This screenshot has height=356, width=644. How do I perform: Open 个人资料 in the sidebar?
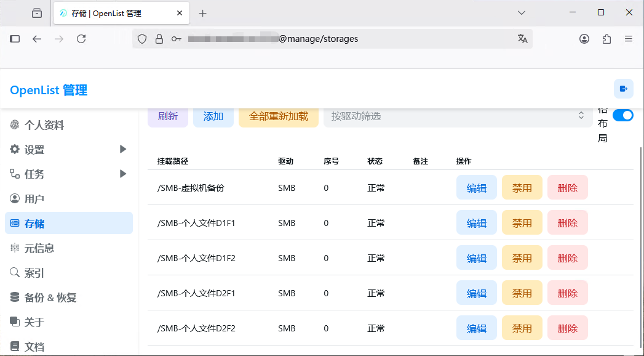(44, 125)
